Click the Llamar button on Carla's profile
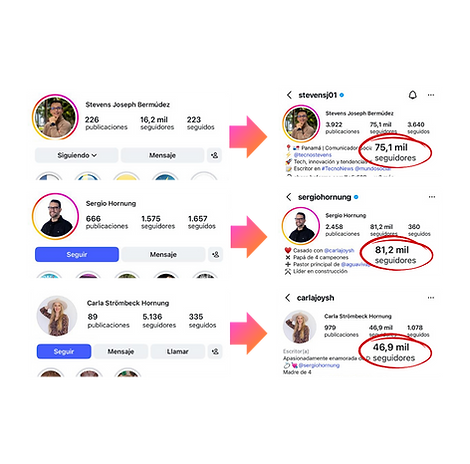 tap(178, 351)
